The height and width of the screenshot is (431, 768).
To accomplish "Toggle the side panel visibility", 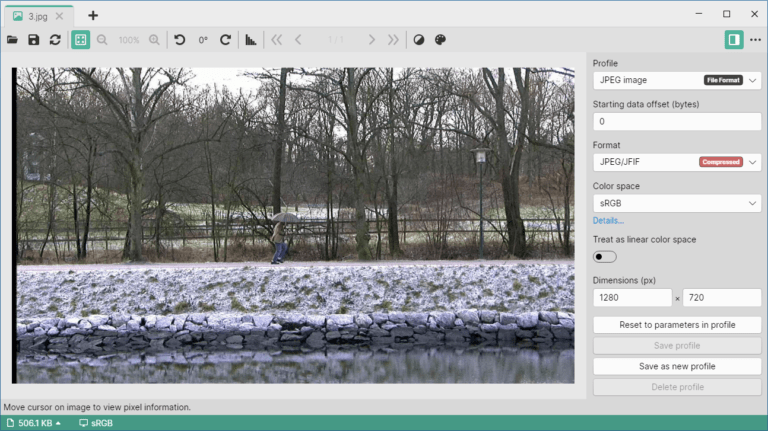I will pos(734,40).
